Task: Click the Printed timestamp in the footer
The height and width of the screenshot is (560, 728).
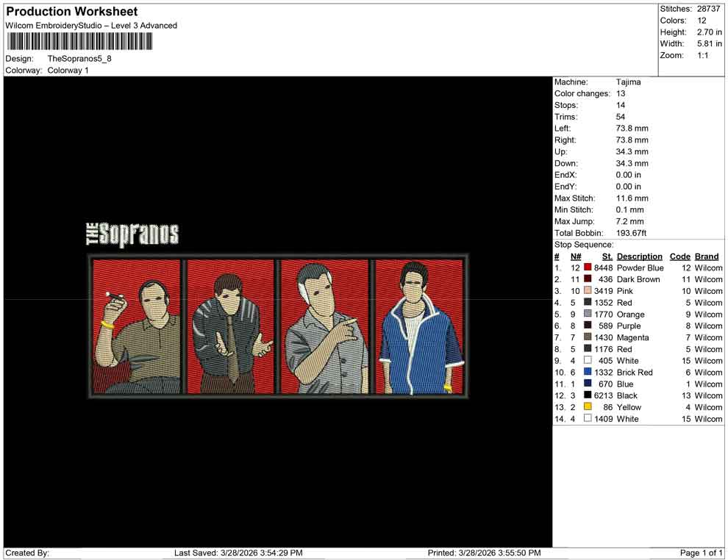Action: [x=485, y=553]
